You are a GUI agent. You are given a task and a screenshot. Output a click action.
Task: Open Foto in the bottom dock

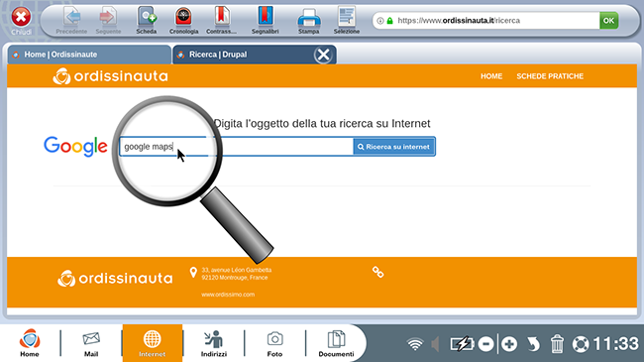tap(274, 344)
